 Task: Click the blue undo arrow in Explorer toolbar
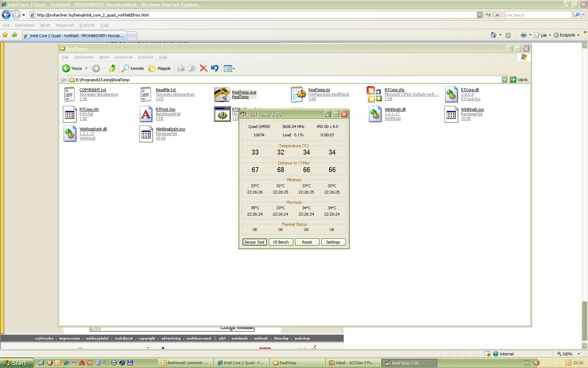215,68
